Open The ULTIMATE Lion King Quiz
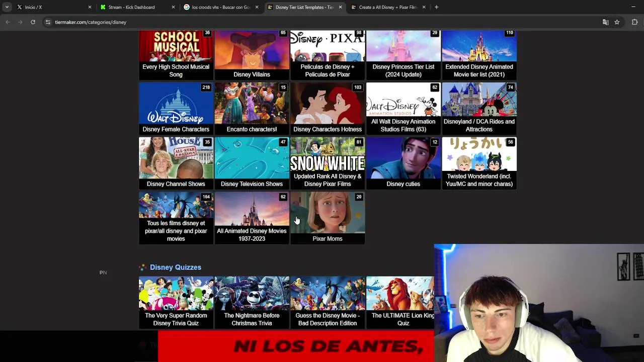Screen dimensions: 644x362 coord(400,302)
